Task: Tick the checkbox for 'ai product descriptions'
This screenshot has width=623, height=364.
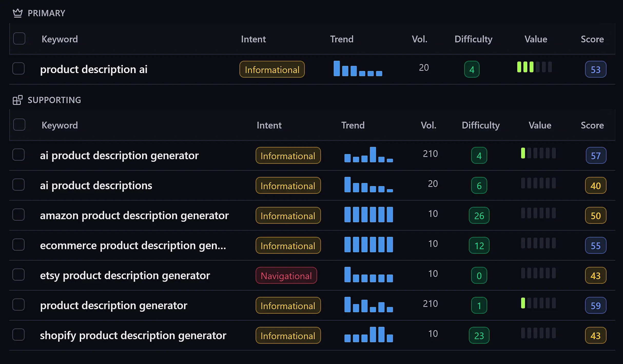Action: coord(18,185)
